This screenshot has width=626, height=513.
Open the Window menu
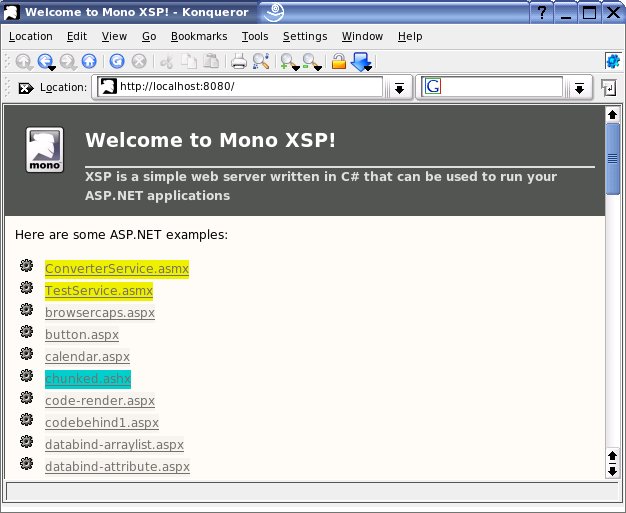click(x=362, y=36)
